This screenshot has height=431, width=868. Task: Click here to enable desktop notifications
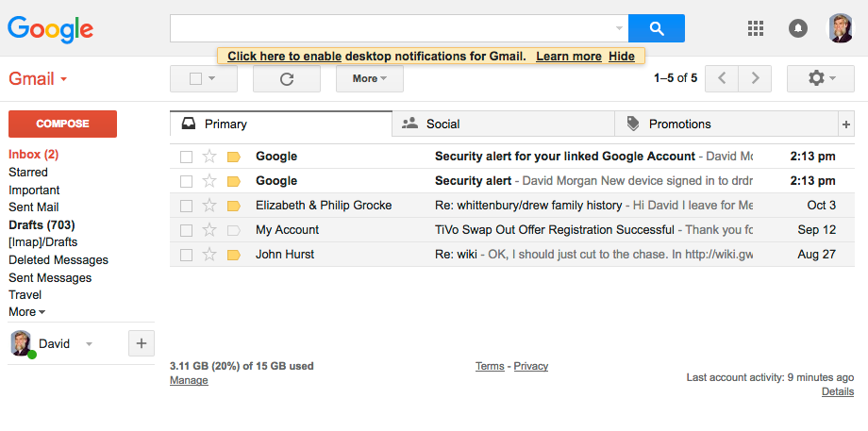pyautogui.click(x=285, y=57)
